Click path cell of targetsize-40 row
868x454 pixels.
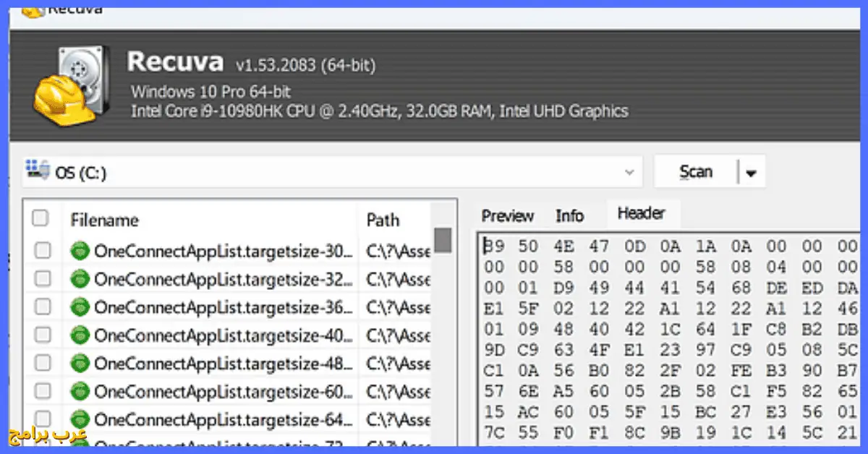tap(398, 336)
